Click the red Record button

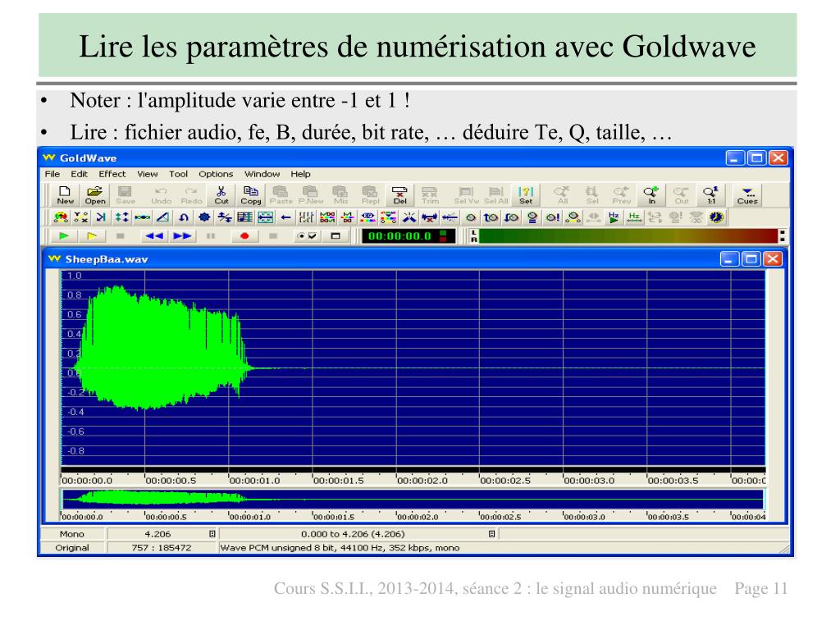coord(244,235)
